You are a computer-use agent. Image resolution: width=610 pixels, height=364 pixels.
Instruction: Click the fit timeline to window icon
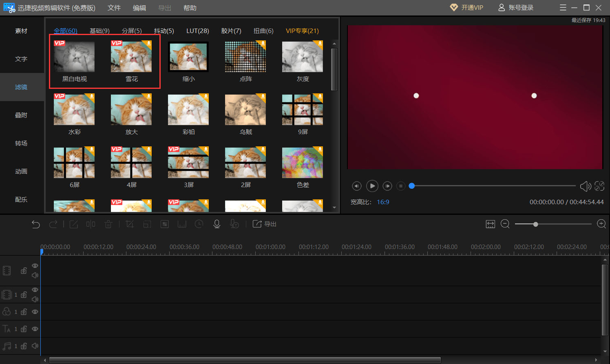click(x=491, y=224)
